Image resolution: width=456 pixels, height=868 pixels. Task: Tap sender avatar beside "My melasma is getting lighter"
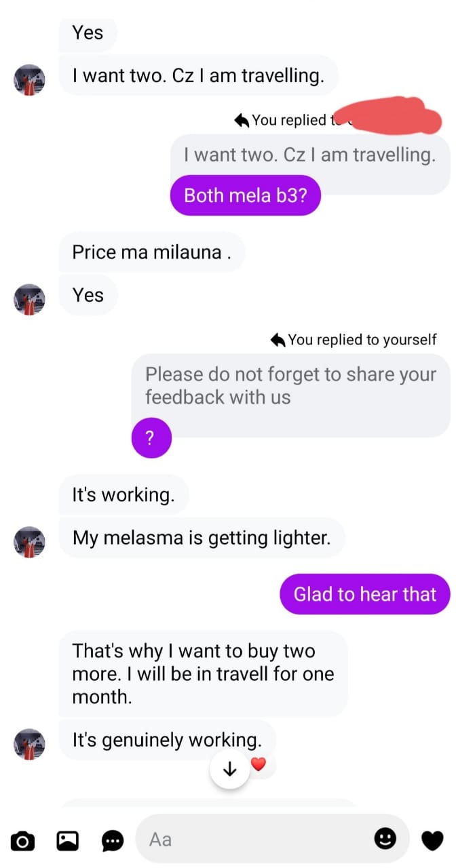pos(29,542)
